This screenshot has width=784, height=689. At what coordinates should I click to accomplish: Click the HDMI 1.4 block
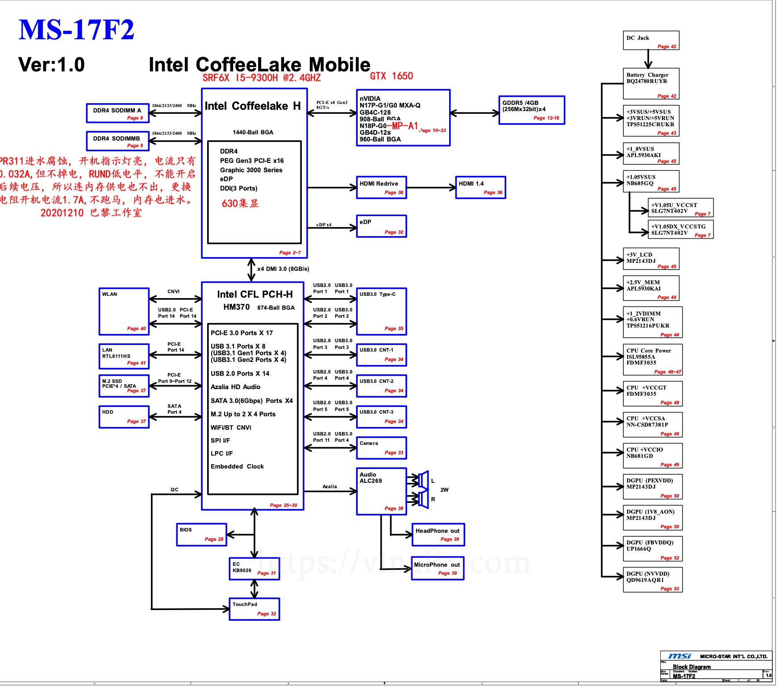click(x=481, y=187)
